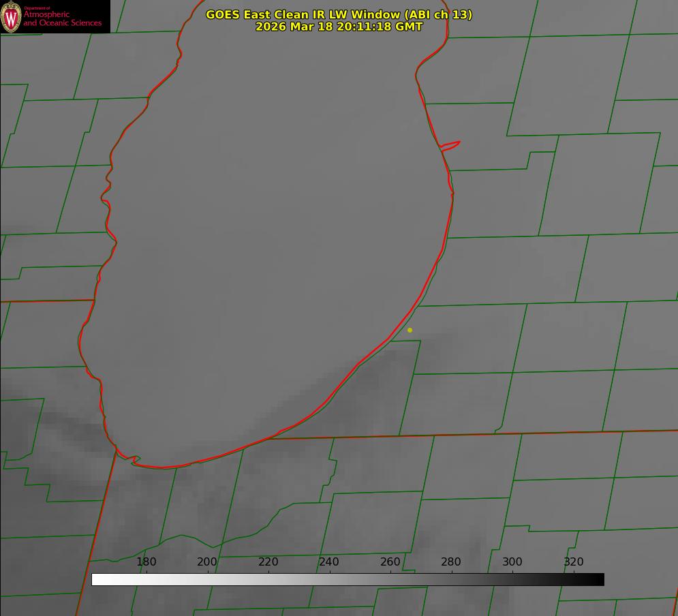Image resolution: width=678 pixels, height=616 pixels.
Task: Click the black end of the colorbar
Action: pyautogui.click(x=599, y=579)
